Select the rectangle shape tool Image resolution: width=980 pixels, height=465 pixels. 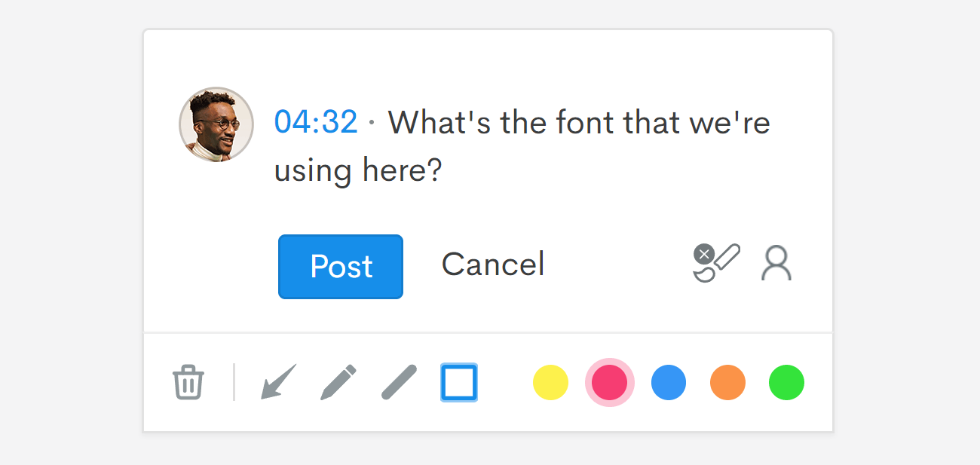coord(459,382)
